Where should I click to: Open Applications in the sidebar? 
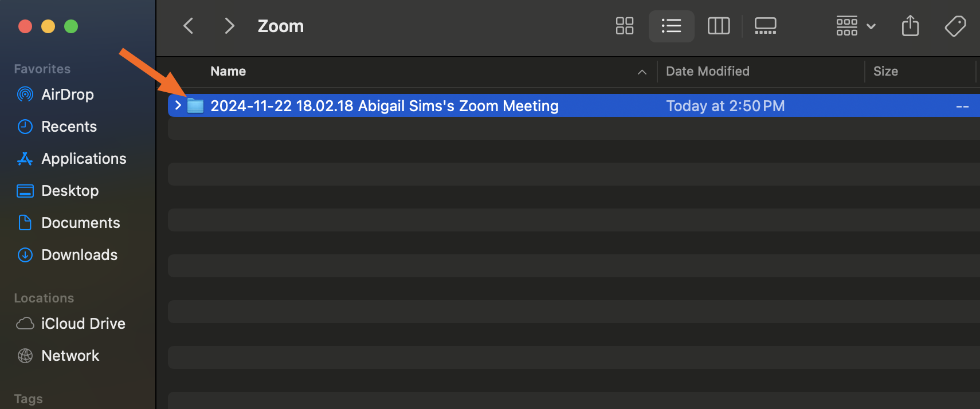[84, 159]
